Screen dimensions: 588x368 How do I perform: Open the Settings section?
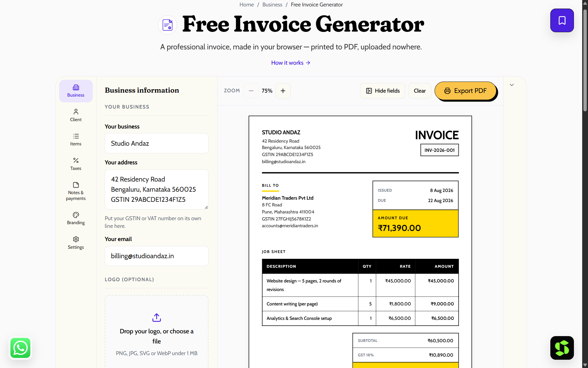(x=76, y=243)
